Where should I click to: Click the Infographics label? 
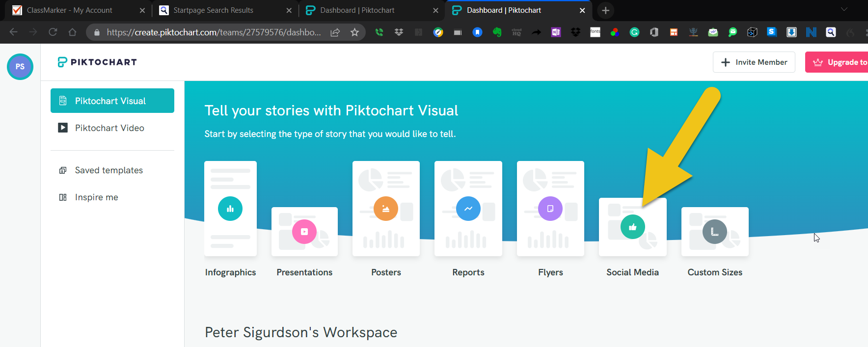tap(230, 272)
